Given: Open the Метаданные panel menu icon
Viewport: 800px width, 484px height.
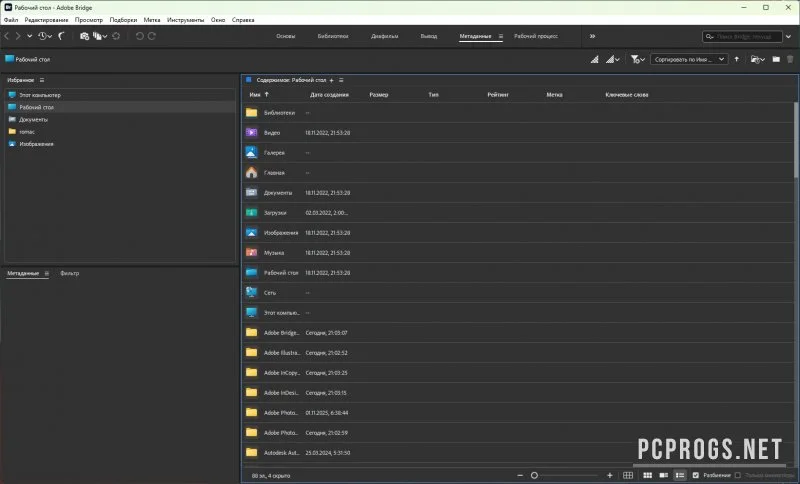Looking at the screenshot, I should 46,273.
